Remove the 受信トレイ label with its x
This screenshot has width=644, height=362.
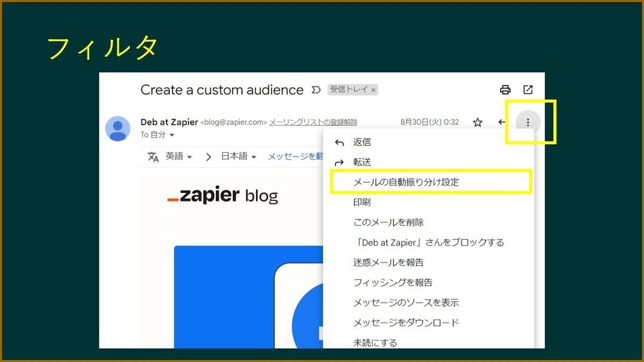pos(374,90)
